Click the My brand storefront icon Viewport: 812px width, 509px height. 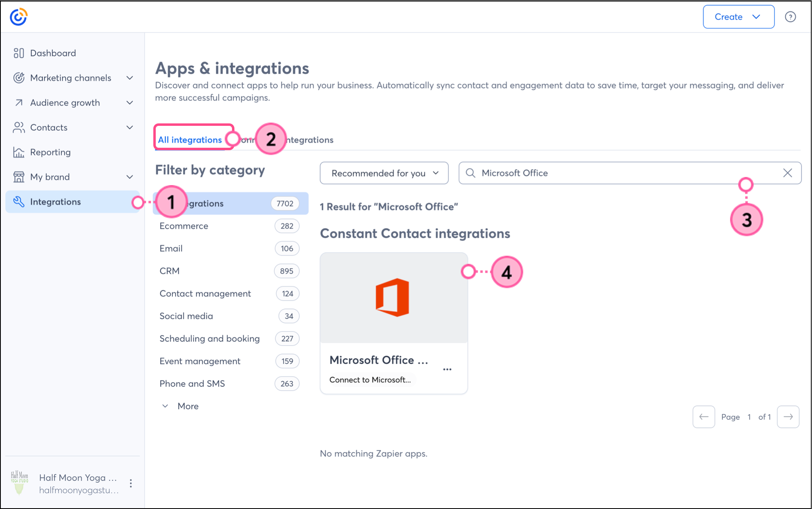19,177
